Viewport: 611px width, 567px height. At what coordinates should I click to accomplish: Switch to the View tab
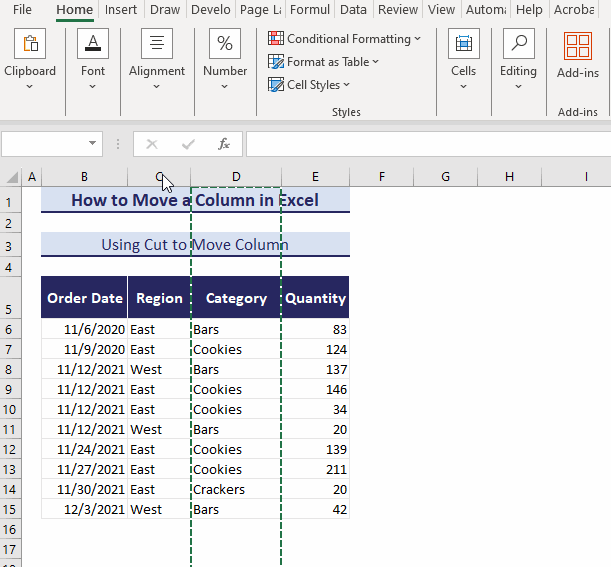[441, 9]
